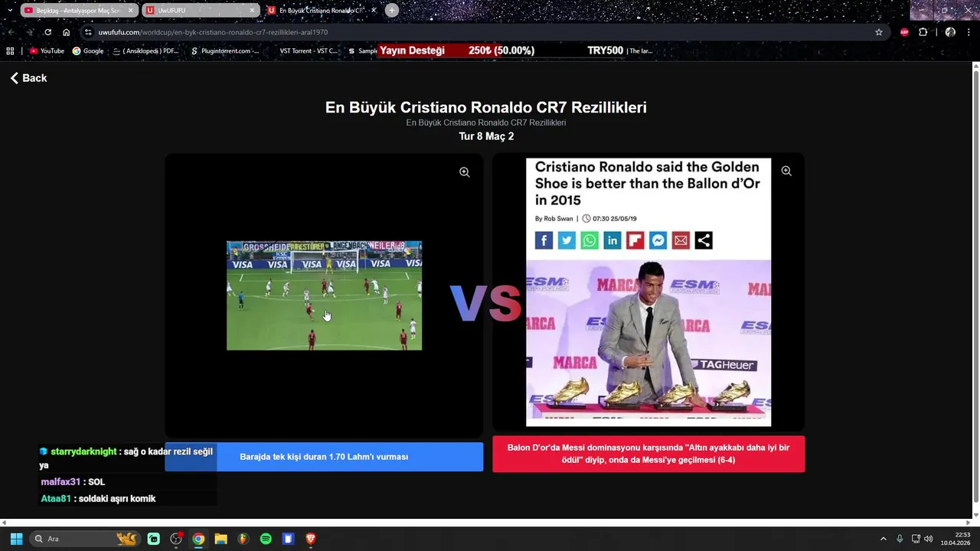Open the Golden Shoe article image
Screen dimensions: 980x551
point(648,292)
